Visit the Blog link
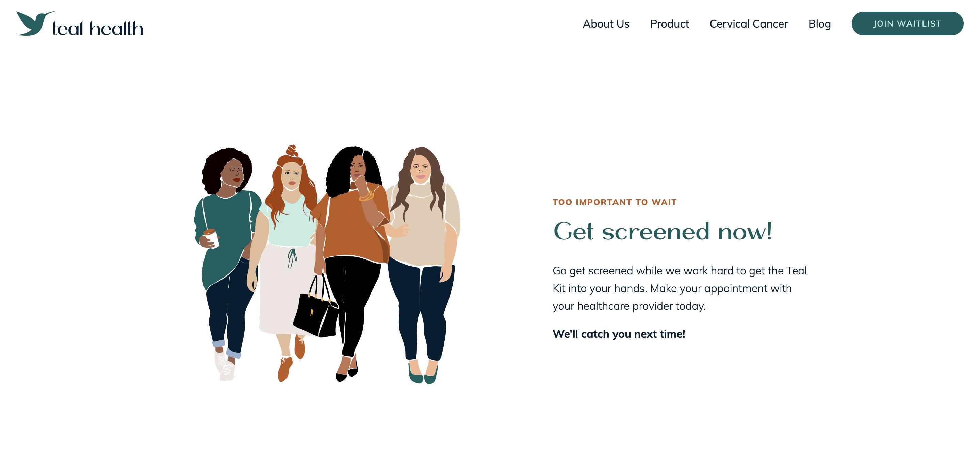Screen dimensions: 980x469 click(819, 23)
